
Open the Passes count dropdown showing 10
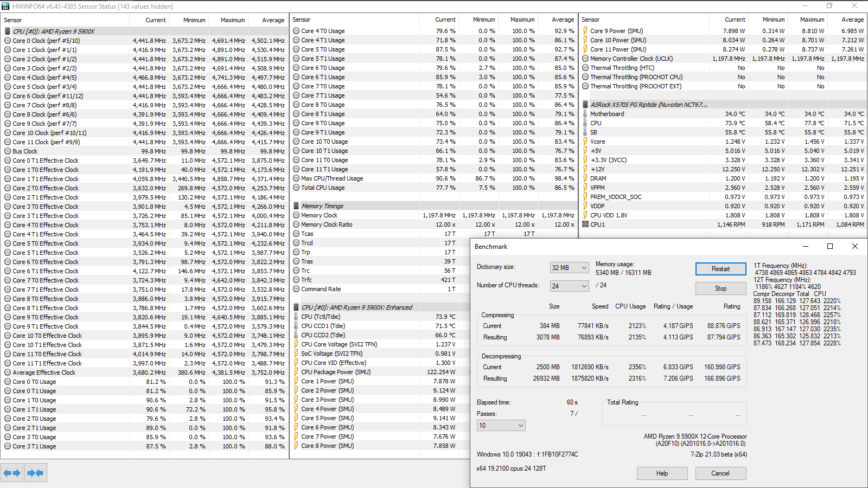pyautogui.click(x=501, y=426)
